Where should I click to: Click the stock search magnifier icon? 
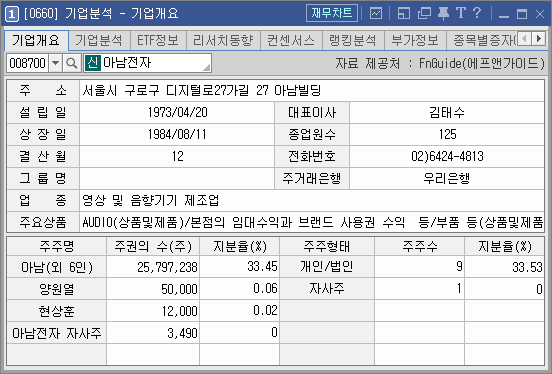71,63
